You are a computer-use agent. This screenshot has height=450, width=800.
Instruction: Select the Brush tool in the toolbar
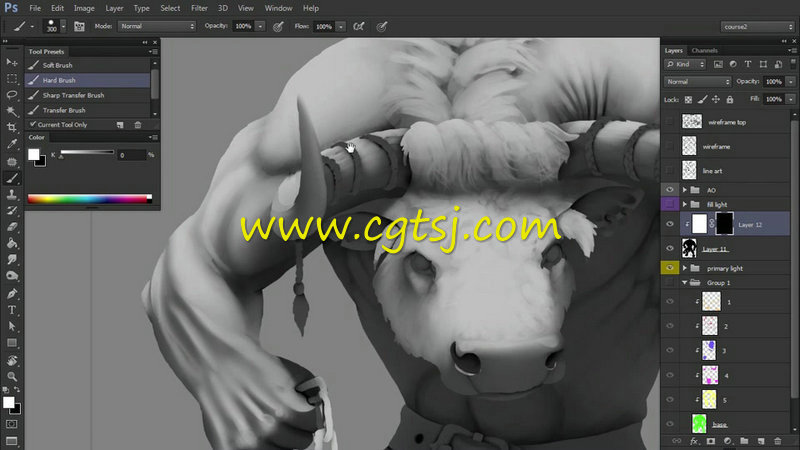pyautogui.click(x=12, y=178)
